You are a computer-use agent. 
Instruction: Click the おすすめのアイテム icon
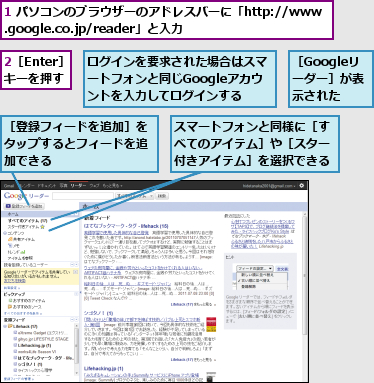click(x=10, y=301)
